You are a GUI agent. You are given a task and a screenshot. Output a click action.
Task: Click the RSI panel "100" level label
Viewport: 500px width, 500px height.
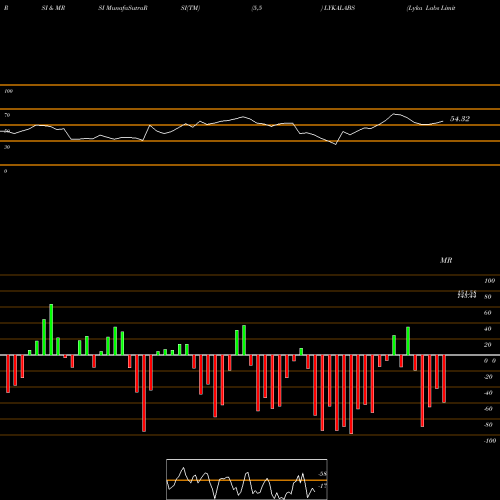8,91
